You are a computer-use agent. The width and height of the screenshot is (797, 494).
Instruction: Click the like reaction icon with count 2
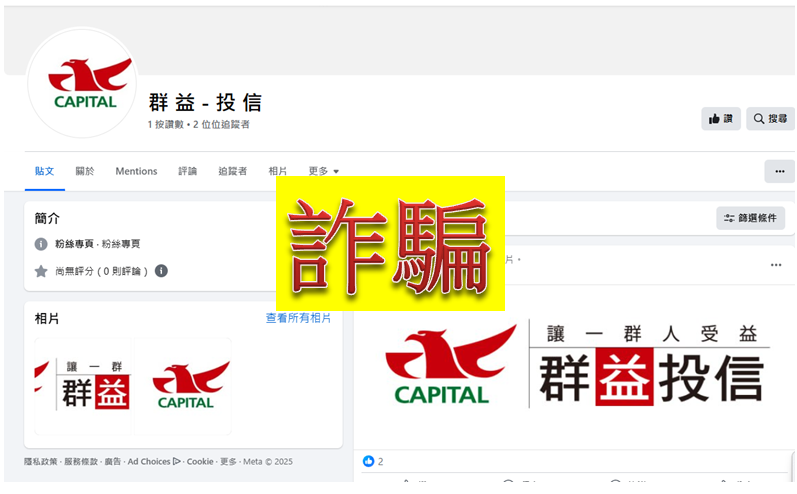(x=369, y=461)
